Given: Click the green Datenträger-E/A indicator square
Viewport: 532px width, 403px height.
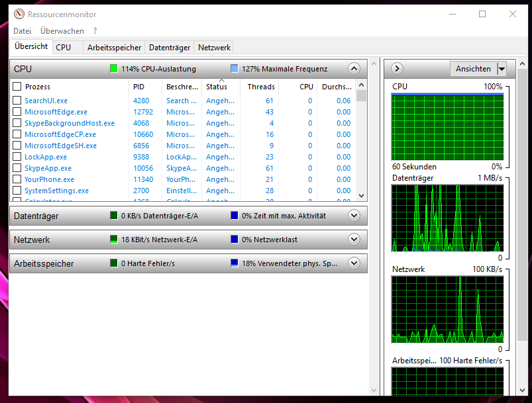Looking at the screenshot, I should pos(114,216).
